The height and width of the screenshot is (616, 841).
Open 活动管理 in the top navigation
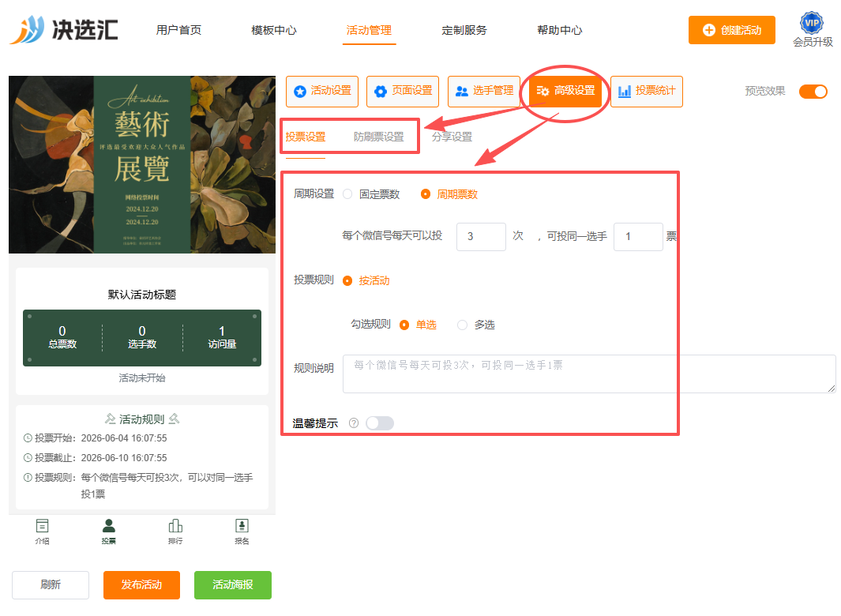pos(369,30)
